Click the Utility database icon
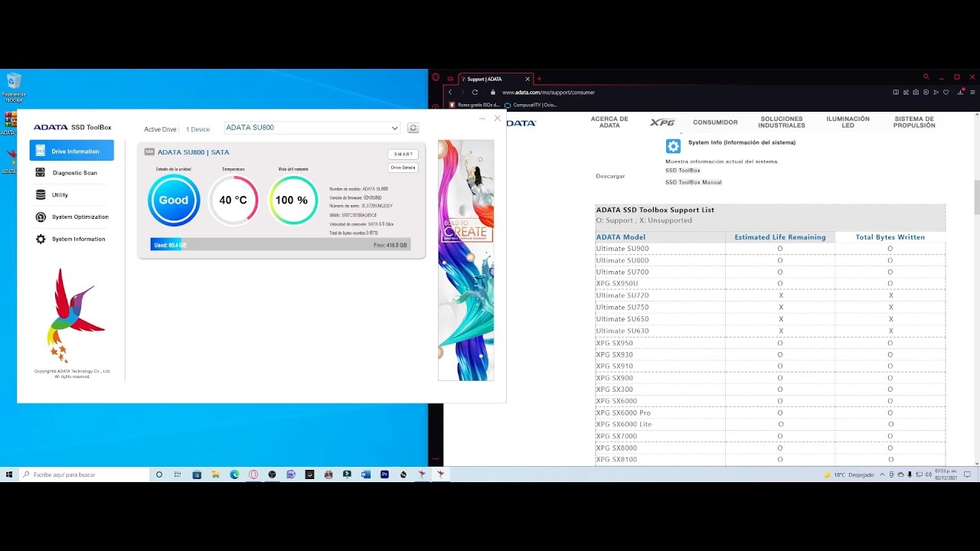 (41, 195)
